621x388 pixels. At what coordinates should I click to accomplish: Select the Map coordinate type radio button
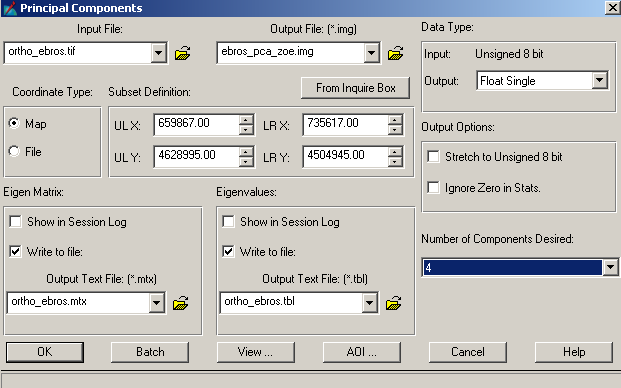pos(14,123)
